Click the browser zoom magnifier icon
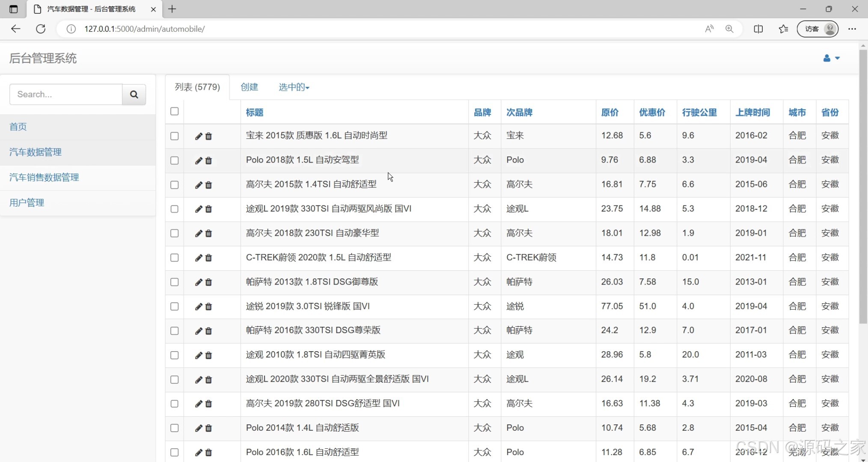This screenshot has width=868, height=462. point(729,29)
